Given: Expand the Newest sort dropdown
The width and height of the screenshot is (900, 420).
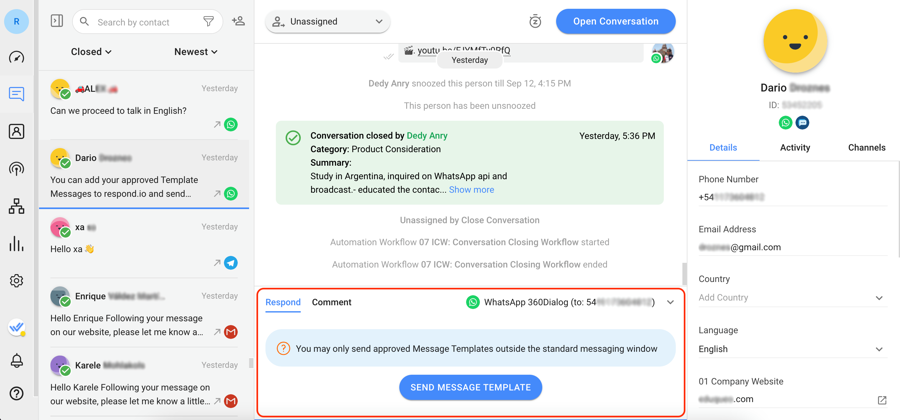Looking at the screenshot, I should pyautogui.click(x=196, y=52).
